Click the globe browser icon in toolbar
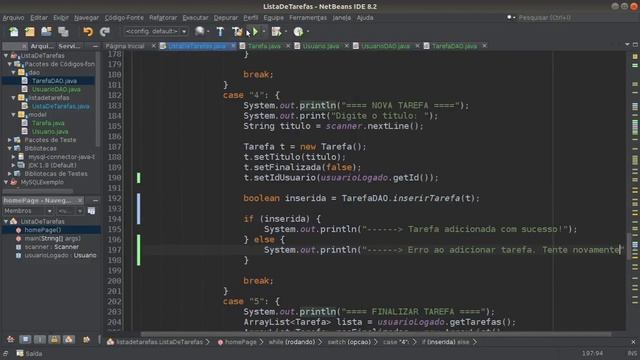 200,31
